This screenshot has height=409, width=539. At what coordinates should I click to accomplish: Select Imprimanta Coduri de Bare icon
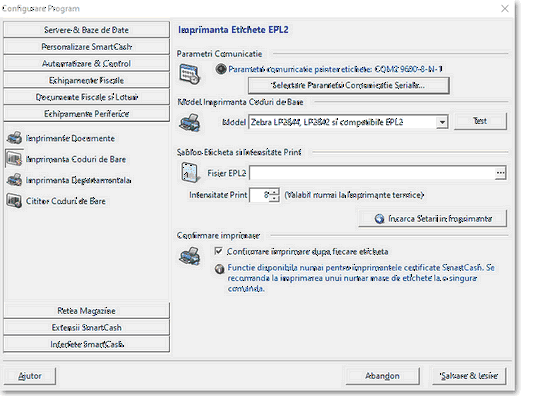point(14,159)
